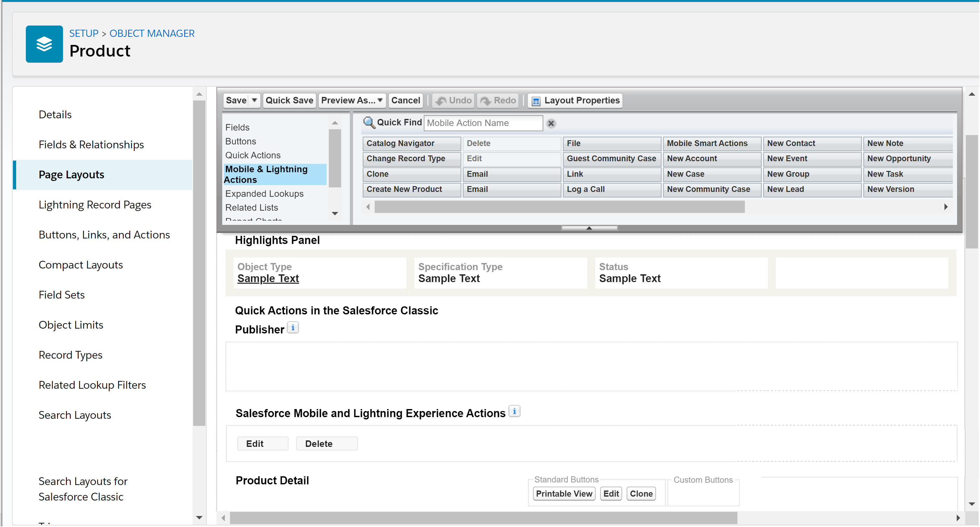Click the Layout Properties button
The width and height of the screenshot is (980, 527).
click(575, 100)
